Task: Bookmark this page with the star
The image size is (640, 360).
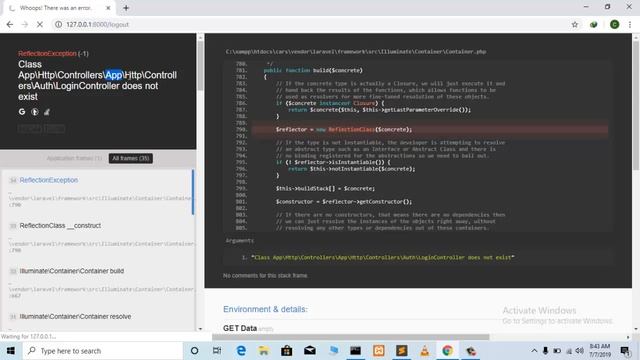Action: [x=575, y=24]
